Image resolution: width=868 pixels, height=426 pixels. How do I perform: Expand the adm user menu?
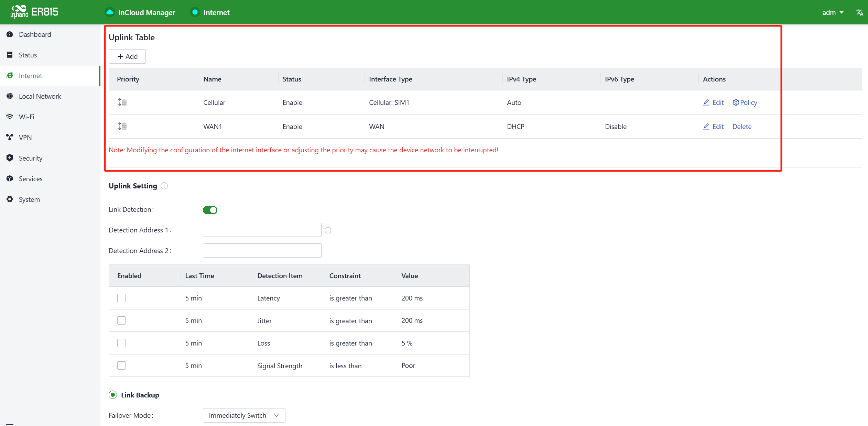[x=833, y=12]
